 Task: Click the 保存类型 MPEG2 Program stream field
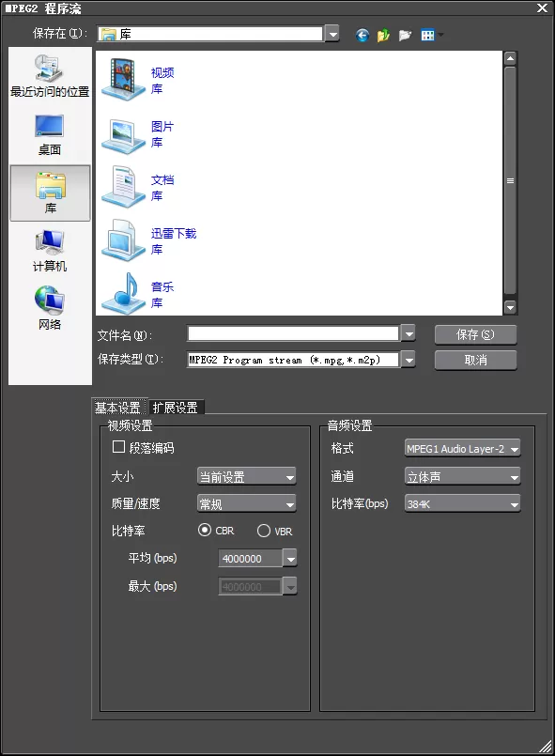[293, 360]
